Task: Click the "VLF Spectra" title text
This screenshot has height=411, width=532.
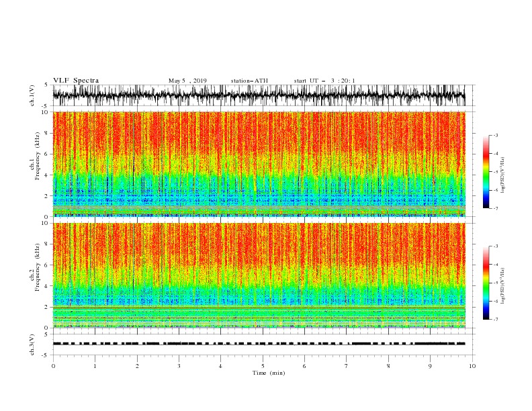Action: pyautogui.click(x=76, y=81)
